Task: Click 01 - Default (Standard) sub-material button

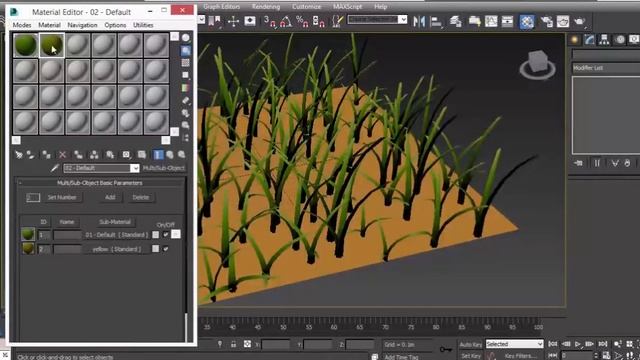Action: 117,235
